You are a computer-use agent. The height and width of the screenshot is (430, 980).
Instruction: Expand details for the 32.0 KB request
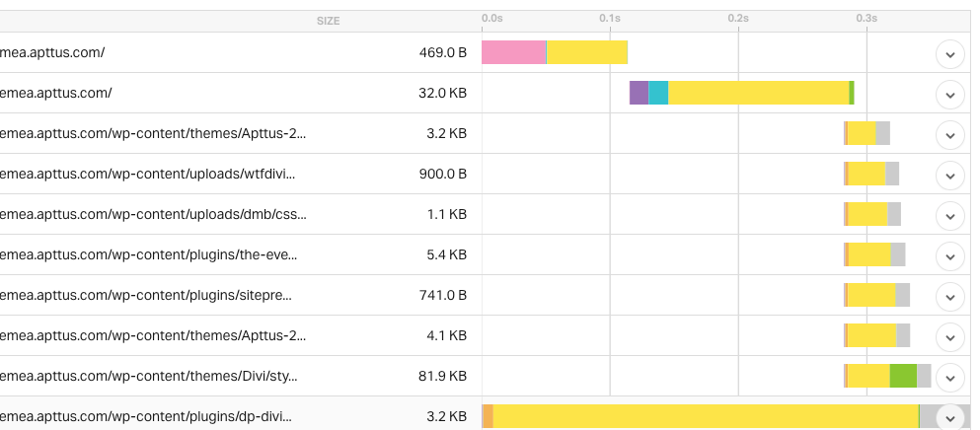[950, 95]
